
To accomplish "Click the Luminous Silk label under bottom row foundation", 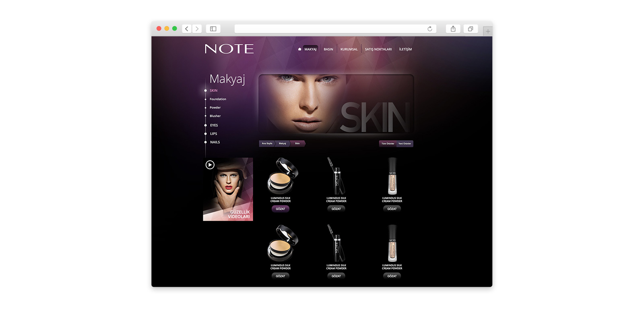I will 392,267.
